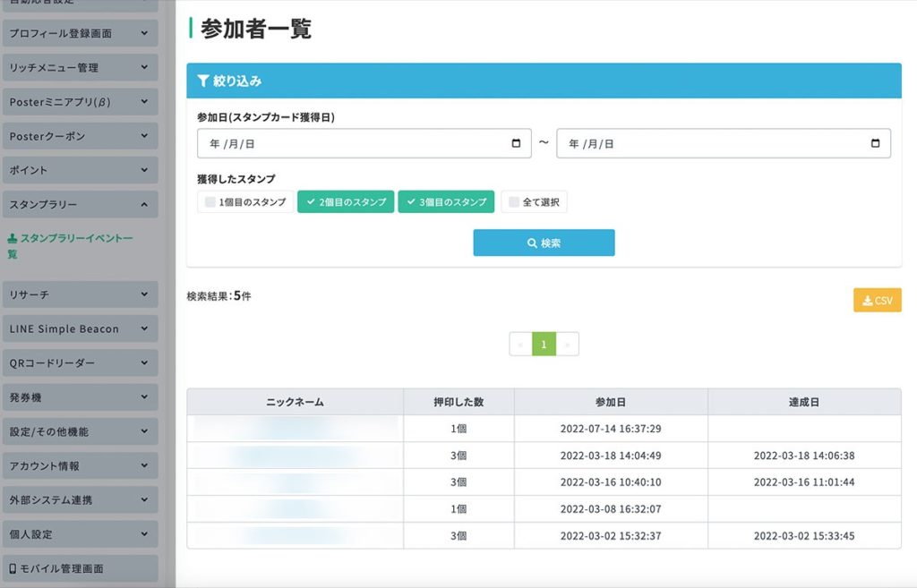Open the ポイント sidebar menu

click(80, 171)
